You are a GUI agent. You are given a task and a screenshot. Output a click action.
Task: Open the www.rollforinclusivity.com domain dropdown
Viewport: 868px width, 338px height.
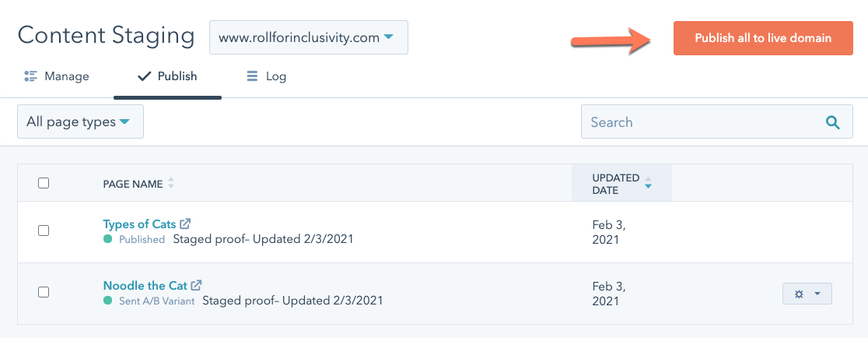[x=308, y=37]
